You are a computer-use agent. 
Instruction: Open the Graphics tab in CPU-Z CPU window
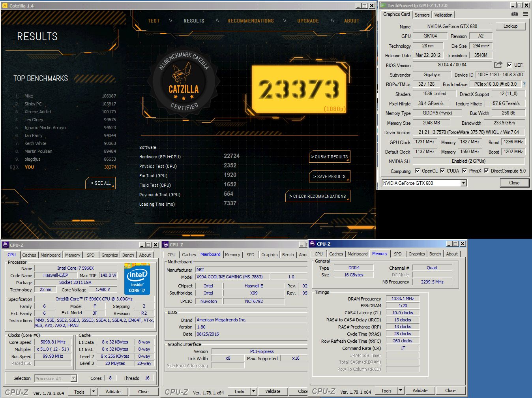(x=110, y=255)
